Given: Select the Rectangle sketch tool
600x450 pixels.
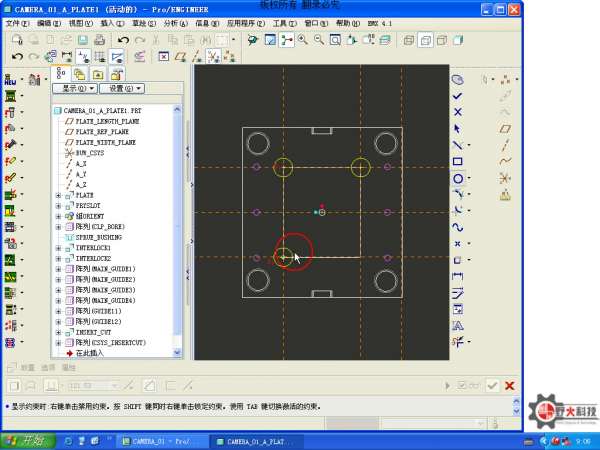Looking at the screenshot, I should pyautogui.click(x=457, y=161).
